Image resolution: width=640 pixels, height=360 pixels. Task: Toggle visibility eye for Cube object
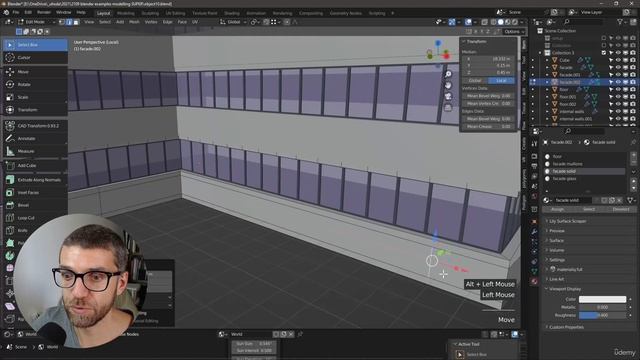coord(618,60)
